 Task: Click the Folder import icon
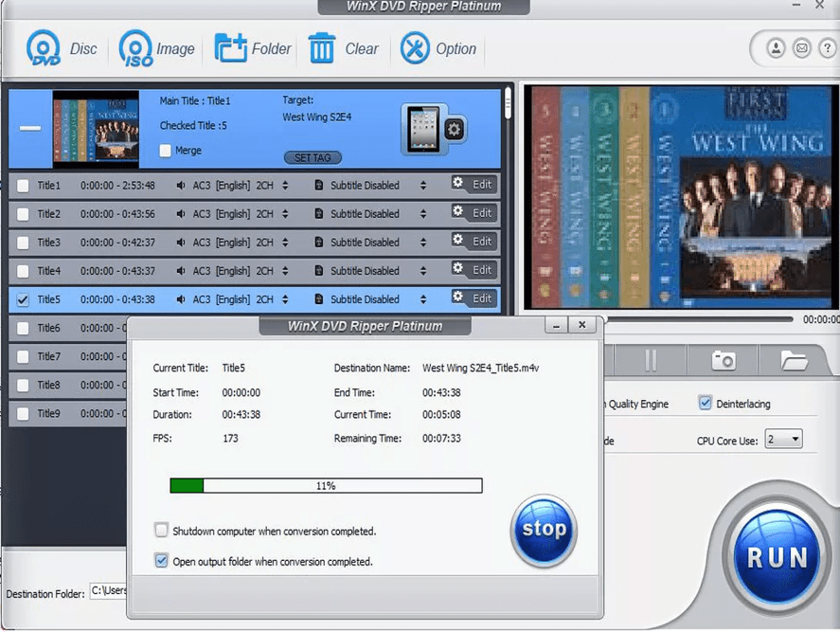(x=230, y=48)
